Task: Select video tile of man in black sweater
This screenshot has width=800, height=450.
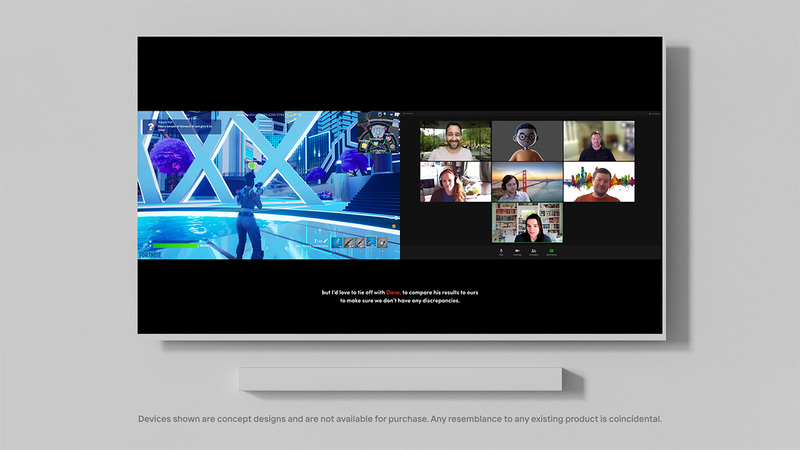Action: (599, 141)
